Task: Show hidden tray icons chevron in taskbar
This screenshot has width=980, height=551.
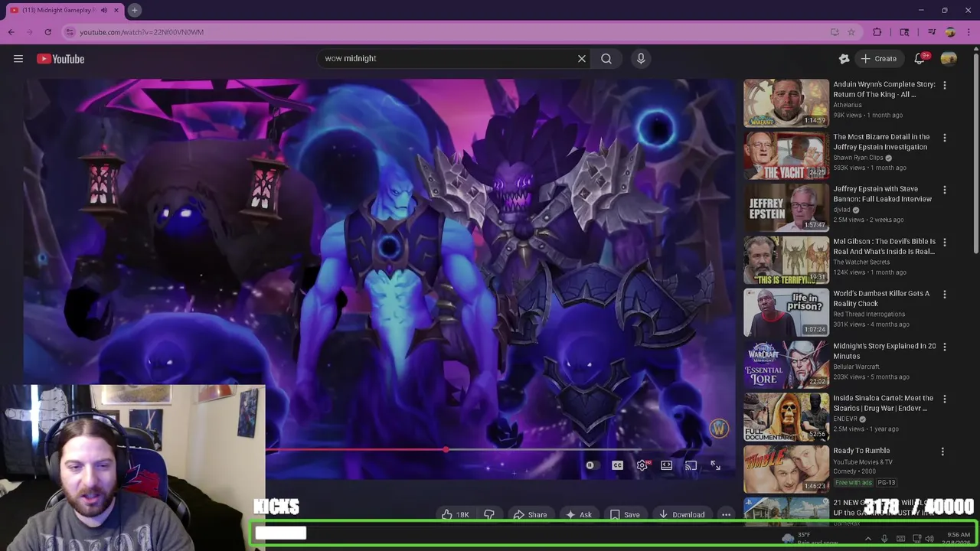Action: pyautogui.click(x=867, y=539)
